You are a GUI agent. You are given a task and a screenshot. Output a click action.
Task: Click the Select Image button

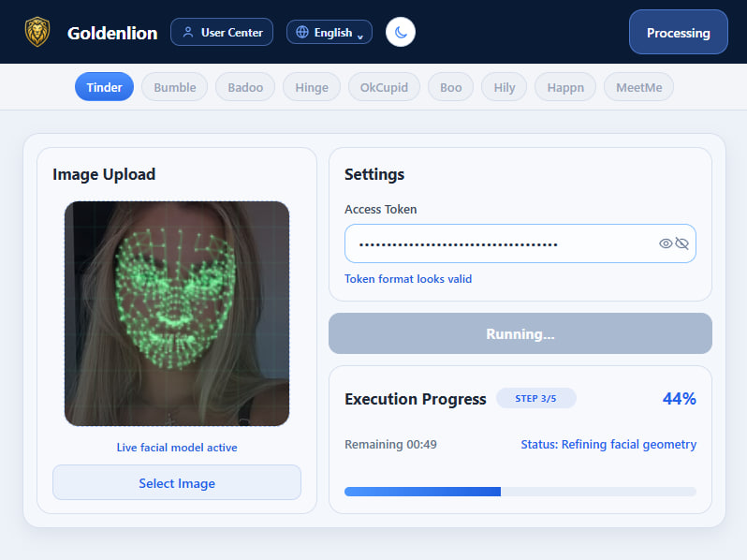(177, 483)
